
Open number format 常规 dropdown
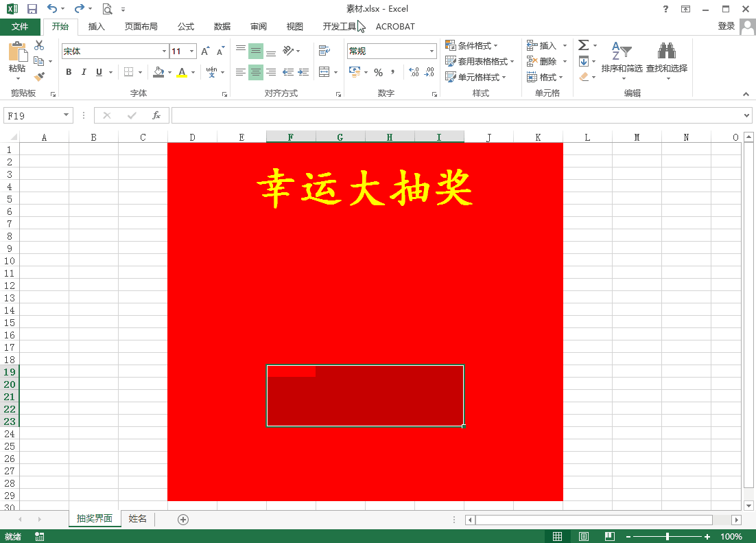(432, 51)
